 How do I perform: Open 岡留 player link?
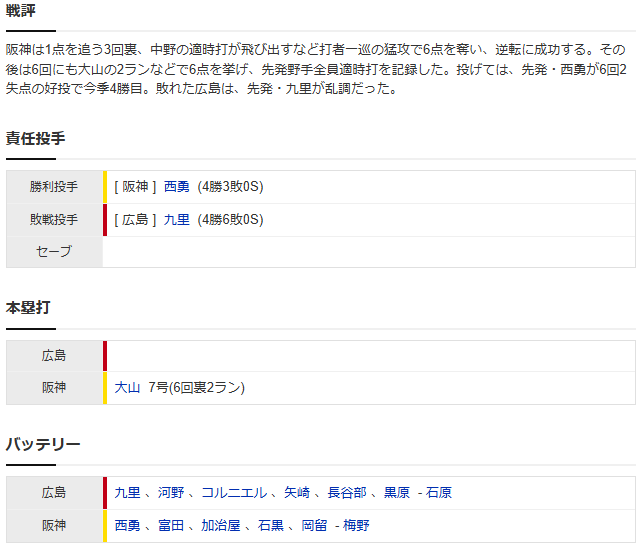coord(314,525)
